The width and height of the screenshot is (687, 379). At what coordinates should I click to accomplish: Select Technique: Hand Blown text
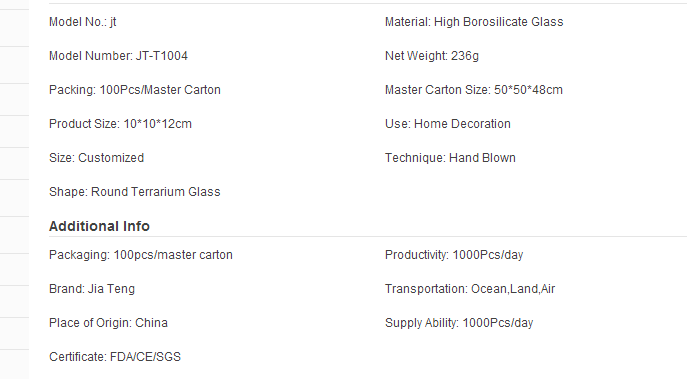point(450,158)
